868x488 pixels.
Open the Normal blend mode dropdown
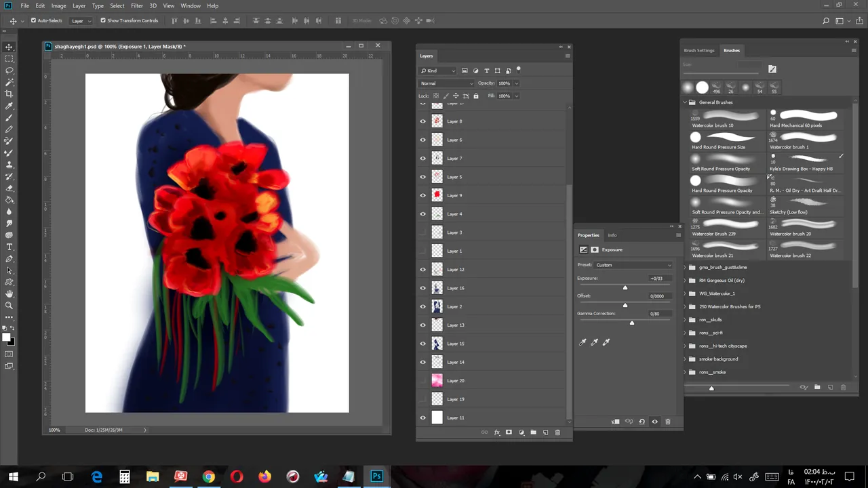coord(446,83)
